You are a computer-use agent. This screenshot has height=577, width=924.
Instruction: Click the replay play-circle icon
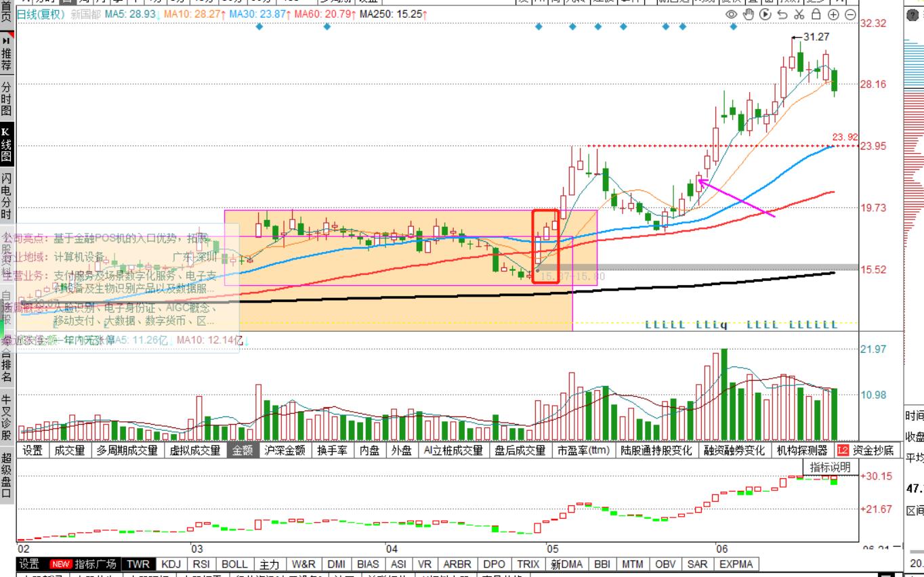pos(765,14)
